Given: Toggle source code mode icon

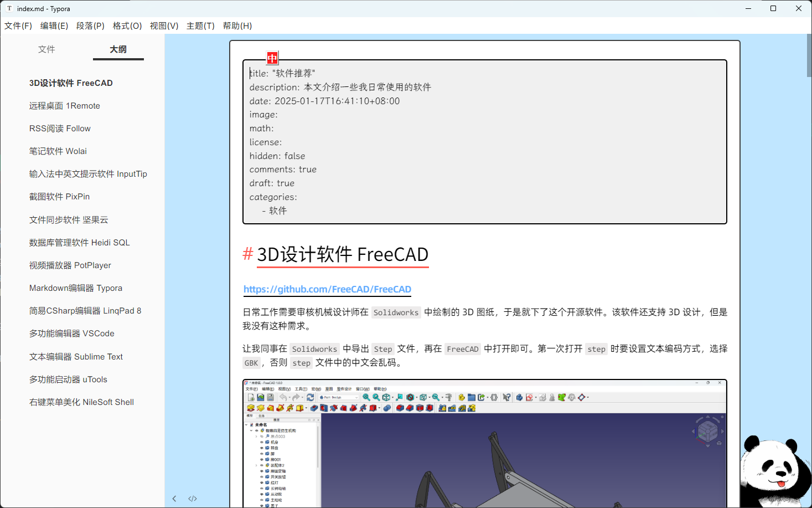Looking at the screenshot, I should pos(193,499).
